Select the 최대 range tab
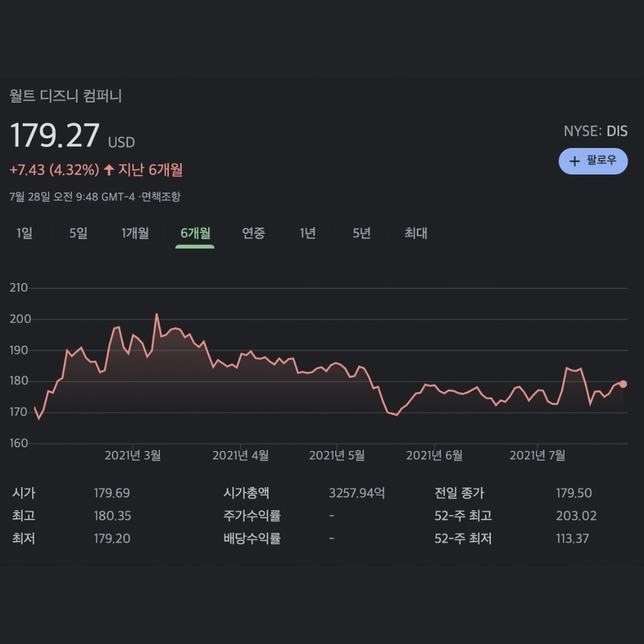This screenshot has height=644, width=644. [x=416, y=233]
